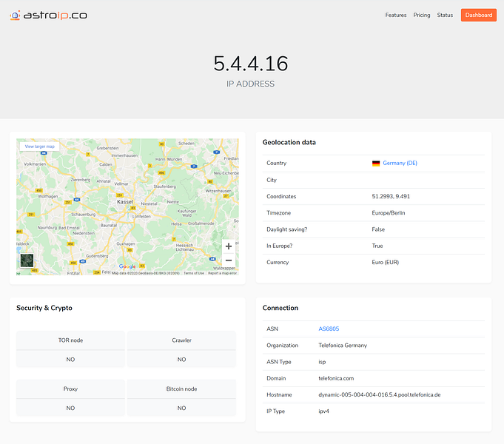Open the Status page
Viewport: 504px width, 444px height.
pos(445,15)
